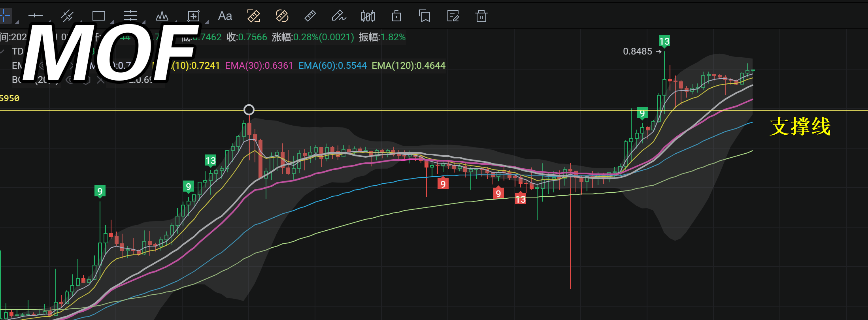Screen dimensions: 868x320
Task: Click the green 13 marker at peak
Action: point(664,41)
